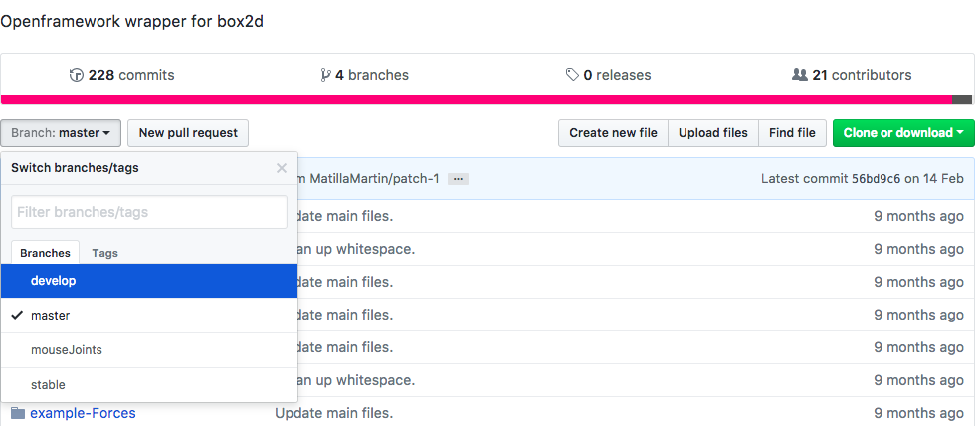Open the 228 commits history
This screenshot has width=980, height=426.
point(121,75)
